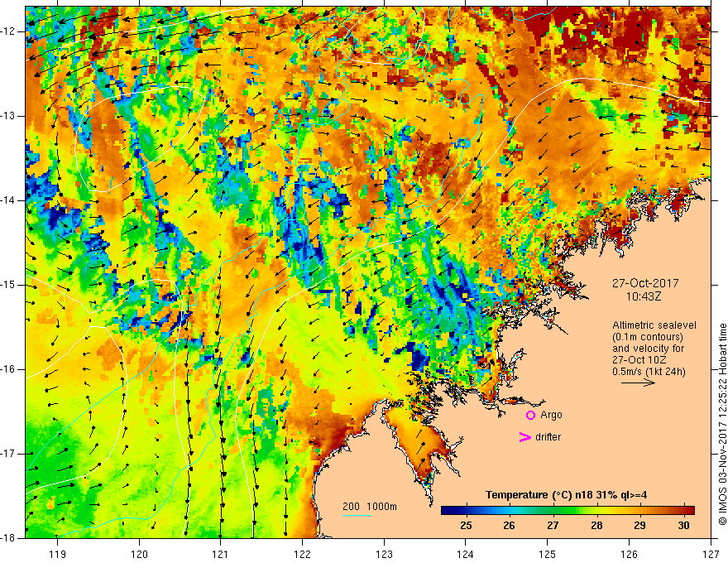This screenshot has height=563, width=728.
Task: Click the '200 1000m' depth contour label
Action: click(370, 507)
